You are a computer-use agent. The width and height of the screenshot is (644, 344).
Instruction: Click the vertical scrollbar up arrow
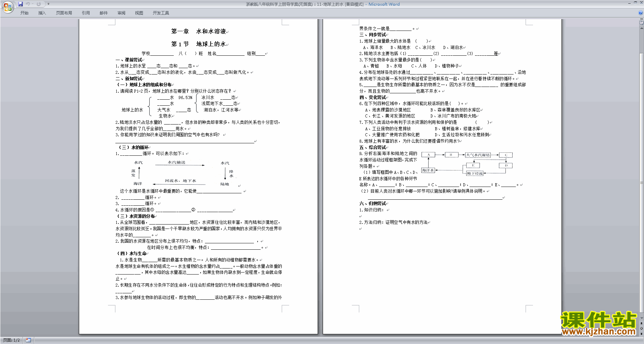pyautogui.click(x=642, y=28)
